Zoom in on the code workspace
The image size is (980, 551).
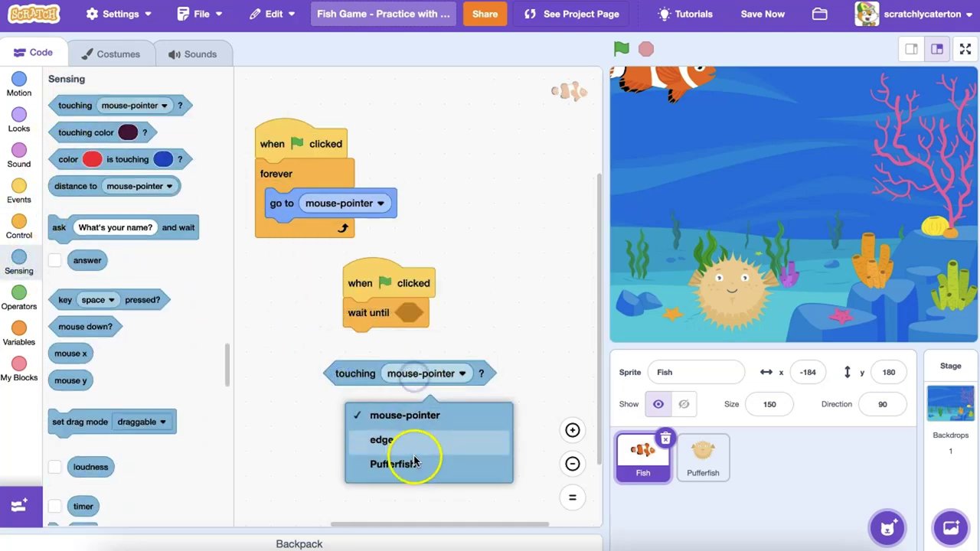click(572, 430)
